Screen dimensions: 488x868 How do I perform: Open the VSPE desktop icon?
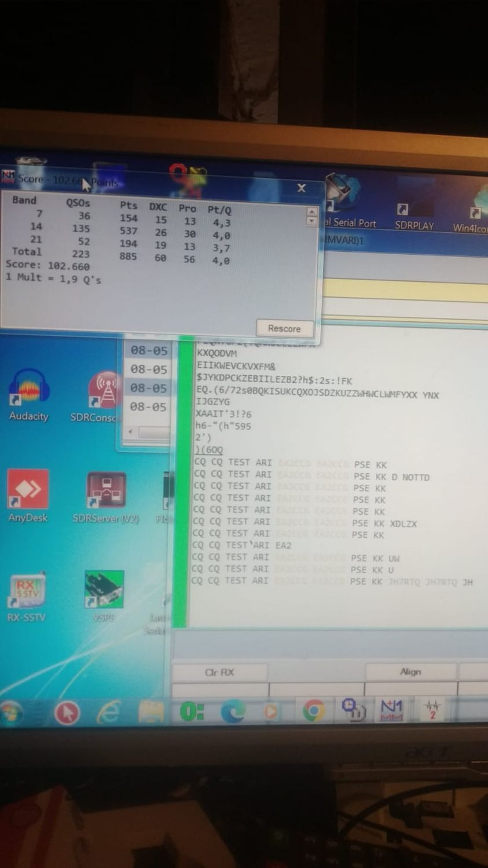pos(104,596)
